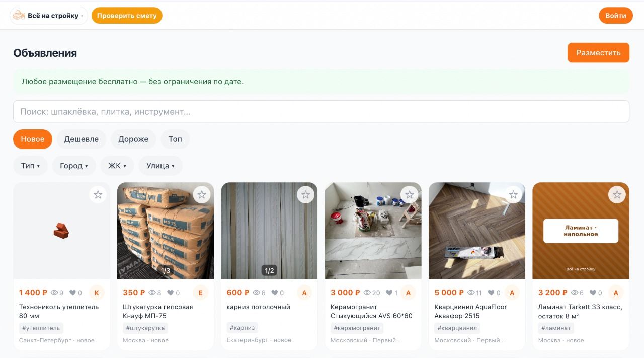Click Санкт-Петербург · новое location text

pos(57,340)
